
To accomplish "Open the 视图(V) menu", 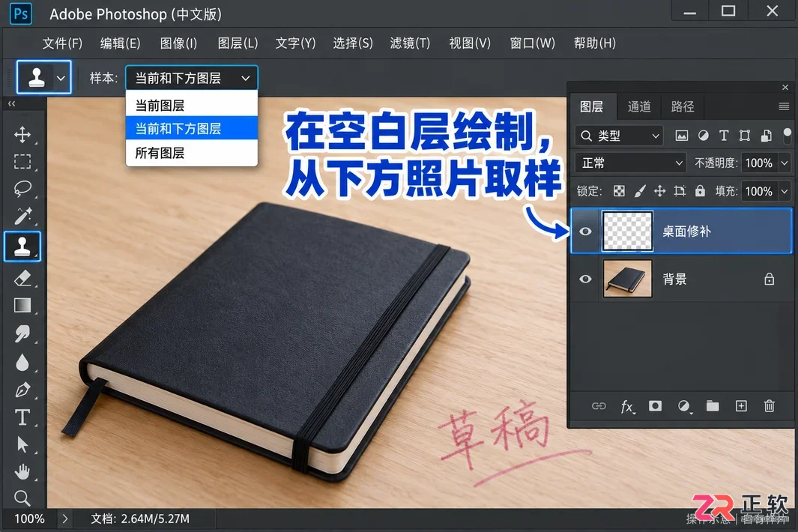I will (x=469, y=43).
